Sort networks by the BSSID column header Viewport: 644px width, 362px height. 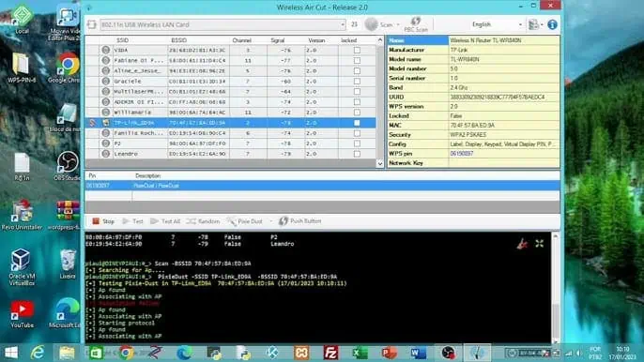[178, 40]
